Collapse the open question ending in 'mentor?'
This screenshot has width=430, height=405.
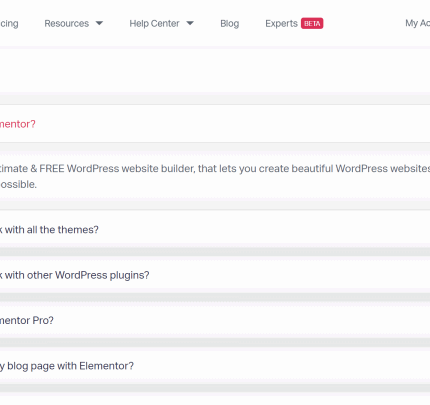point(215,124)
